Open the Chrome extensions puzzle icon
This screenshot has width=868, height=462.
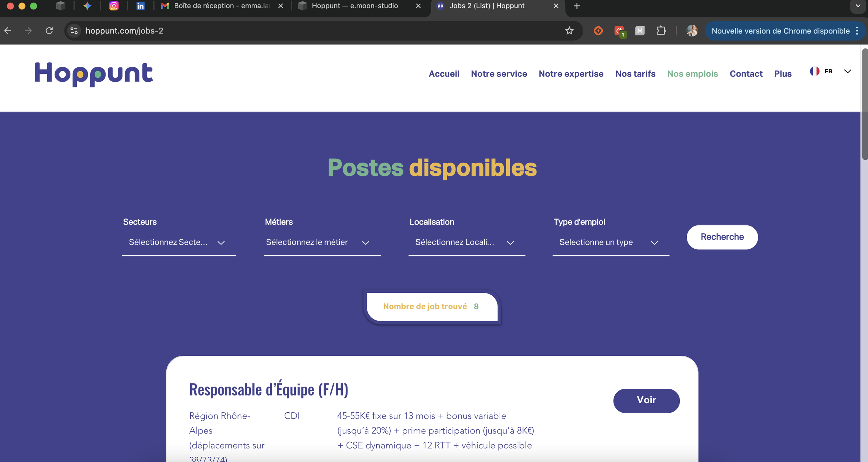tap(661, 31)
